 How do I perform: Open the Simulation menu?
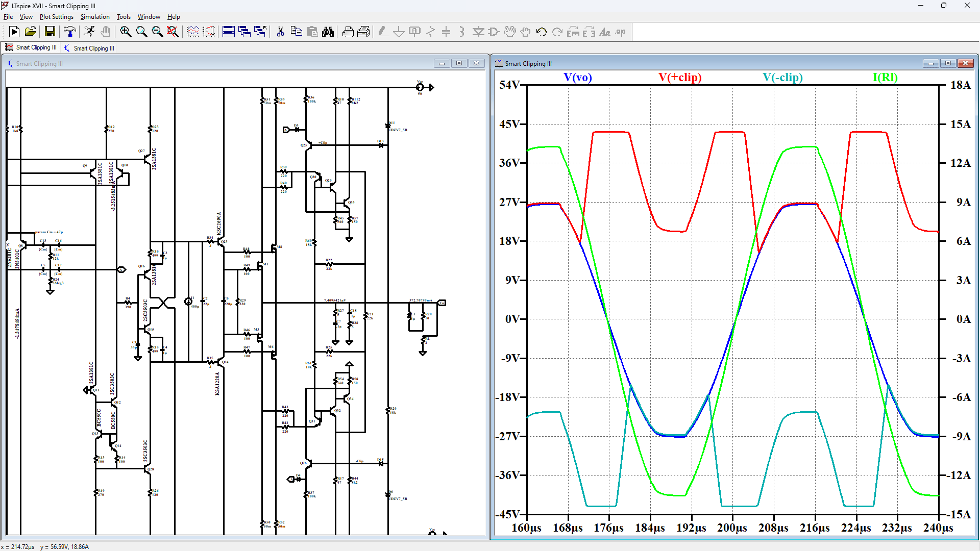point(95,17)
